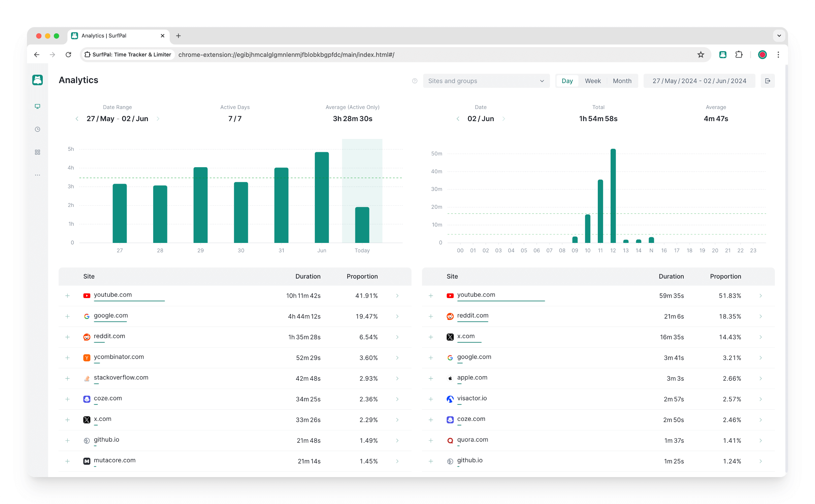
Task: Go back in browser history
Action: click(37, 55)
